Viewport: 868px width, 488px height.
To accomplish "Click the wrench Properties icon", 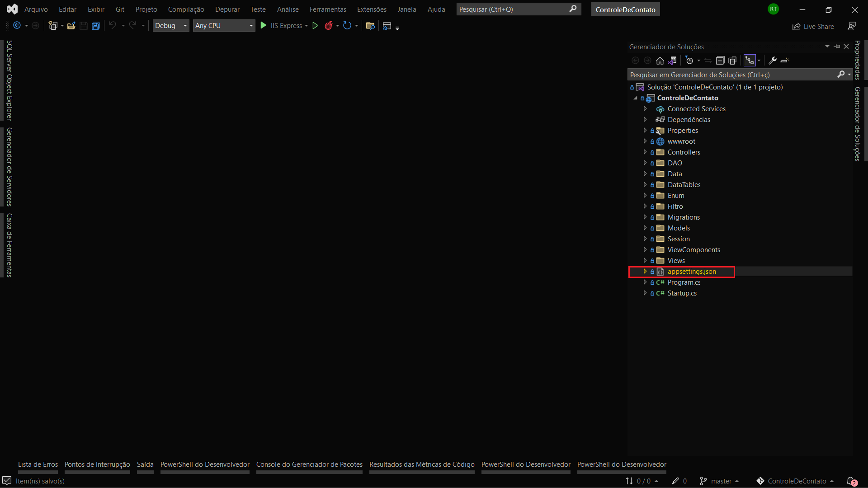I will [x=773, y=61].
